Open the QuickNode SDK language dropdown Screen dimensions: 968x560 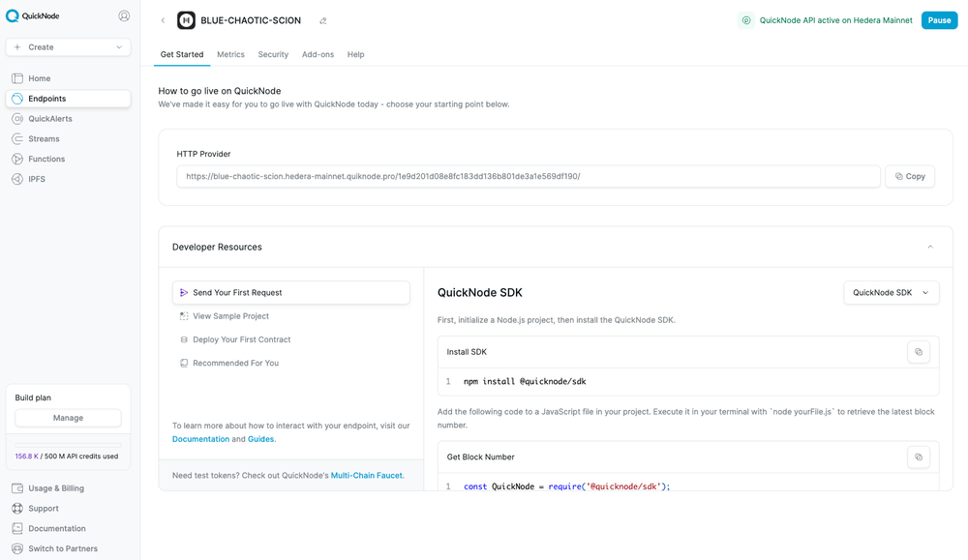[891, 293]
